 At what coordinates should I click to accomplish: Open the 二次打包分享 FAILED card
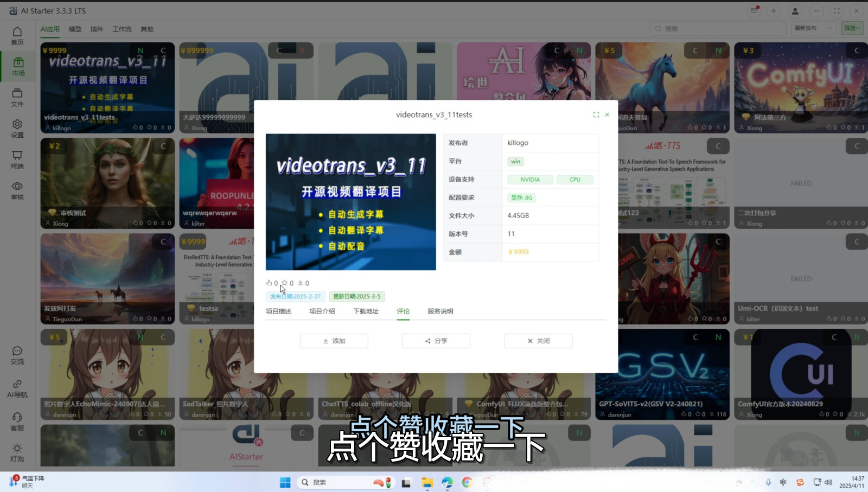point(801,183)
